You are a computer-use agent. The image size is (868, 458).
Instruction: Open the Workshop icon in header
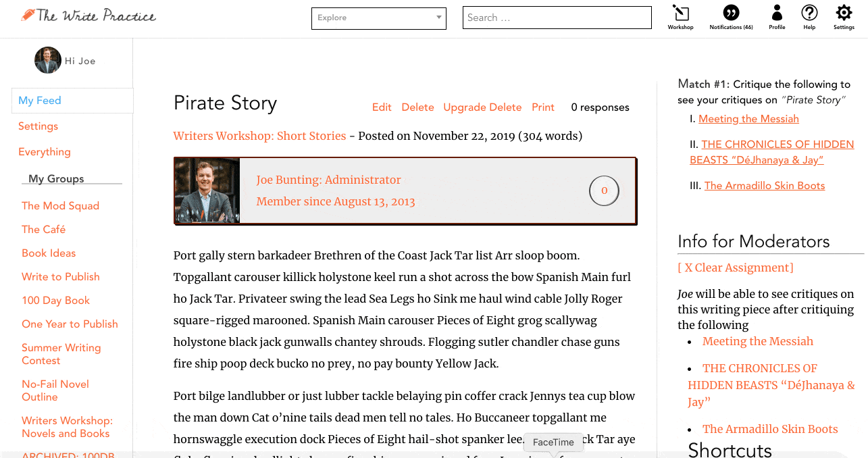pyautogui.click(x=680, y=13)
